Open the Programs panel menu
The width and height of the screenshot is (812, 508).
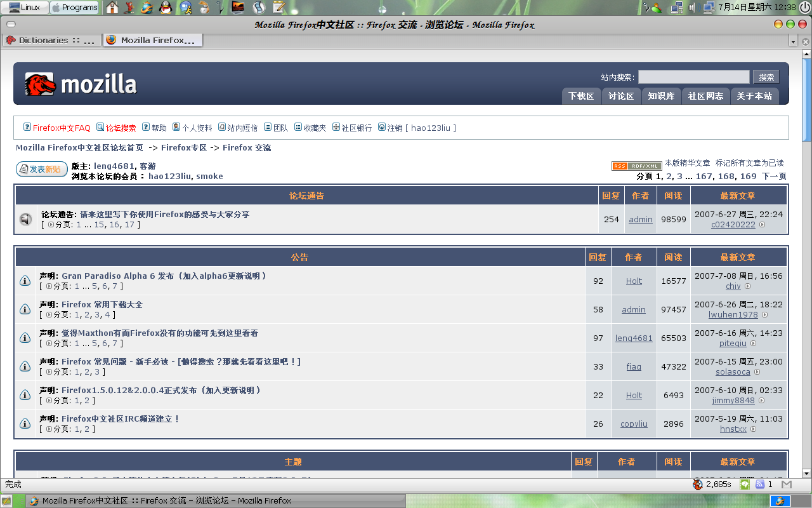pos(74,8)
